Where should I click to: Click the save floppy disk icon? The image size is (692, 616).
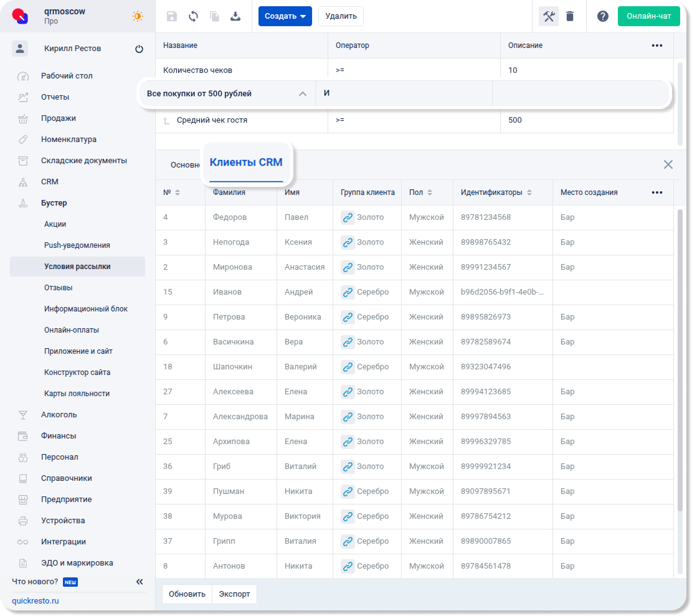click(172, 16)
